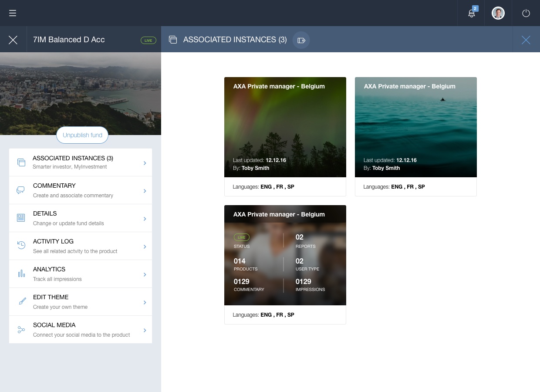The height and width of the screenshot is (392, 540).
Task: Expand the Details row chevron
Action: [x=145, y=219]
